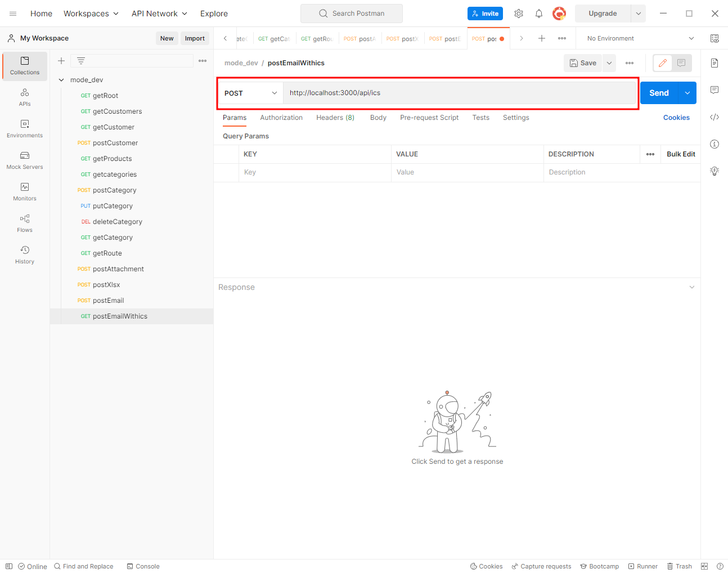The width and height of the screenshot is (728, 573).
Task: Collapse the Response panel
Action: (692, 287)
